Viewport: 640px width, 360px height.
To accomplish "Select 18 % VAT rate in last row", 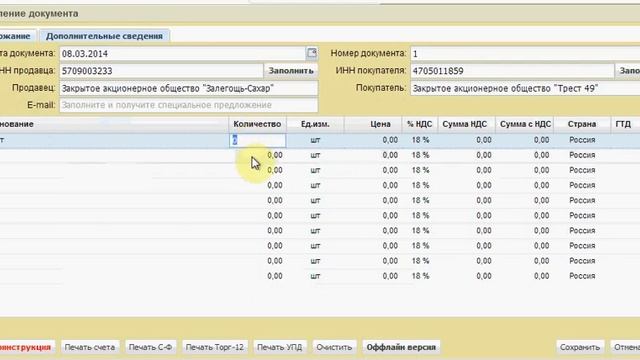I will [420, 276].
